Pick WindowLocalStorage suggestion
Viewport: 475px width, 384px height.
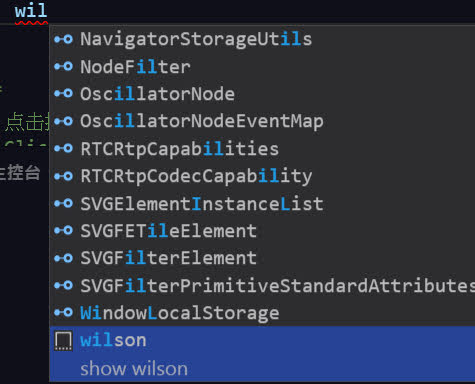(262, 313)
